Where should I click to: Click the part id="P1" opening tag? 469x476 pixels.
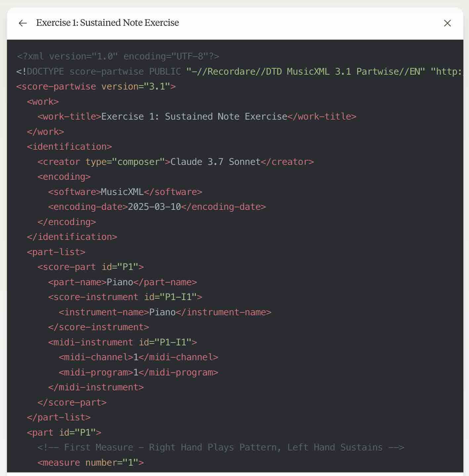coord(64,433)
